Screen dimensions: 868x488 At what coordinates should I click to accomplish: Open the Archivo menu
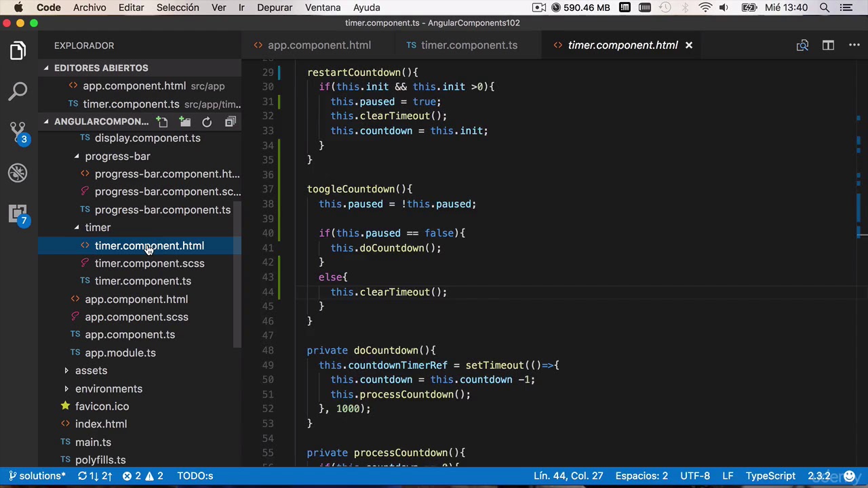coord(90,7)
